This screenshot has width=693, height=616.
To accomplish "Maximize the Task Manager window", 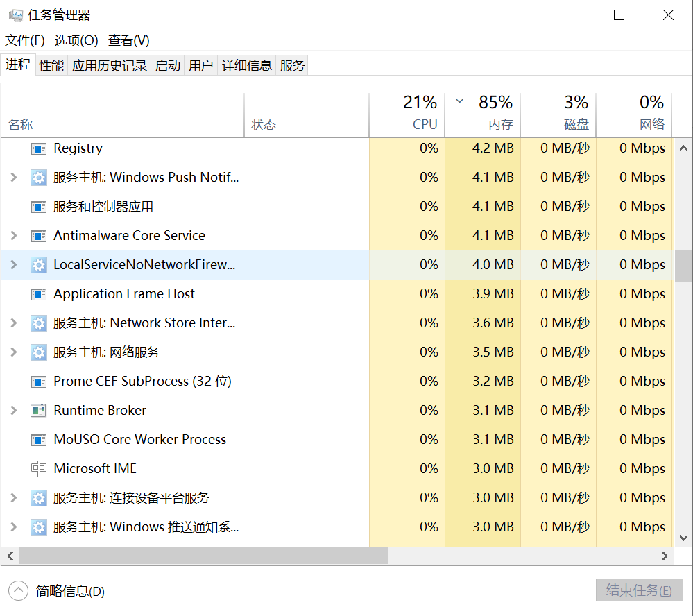I will pos(619,15).
